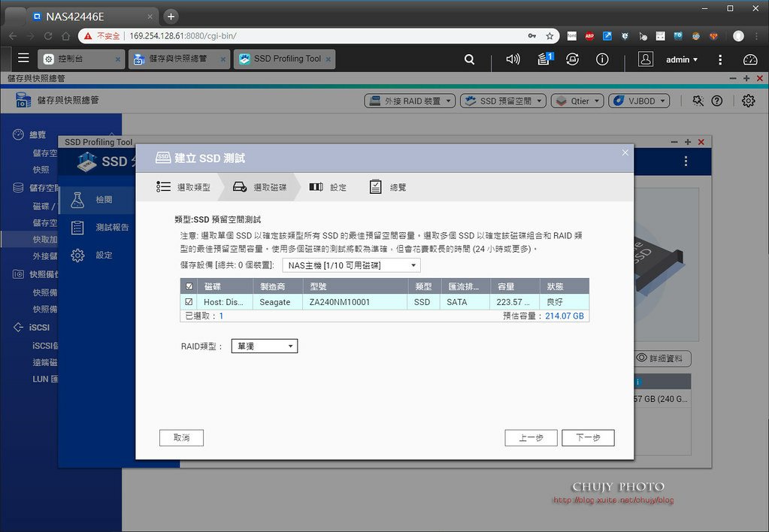Close the 建立 SSD 測試 dialog

[x=625, y=153]
